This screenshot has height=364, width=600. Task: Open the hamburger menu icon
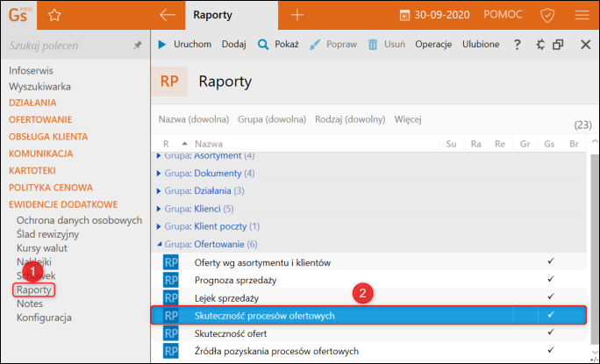[582, 15]
